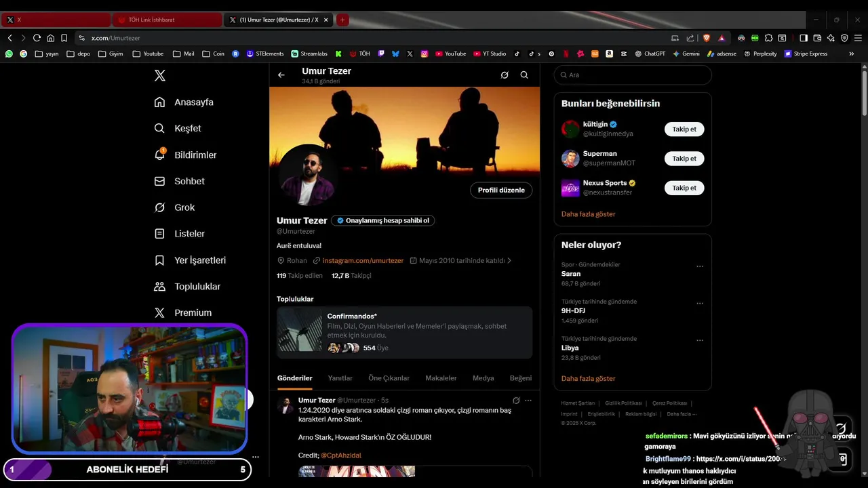
Task: Follow Nexus Sports with Takip et
Action: tap(684, 188)
